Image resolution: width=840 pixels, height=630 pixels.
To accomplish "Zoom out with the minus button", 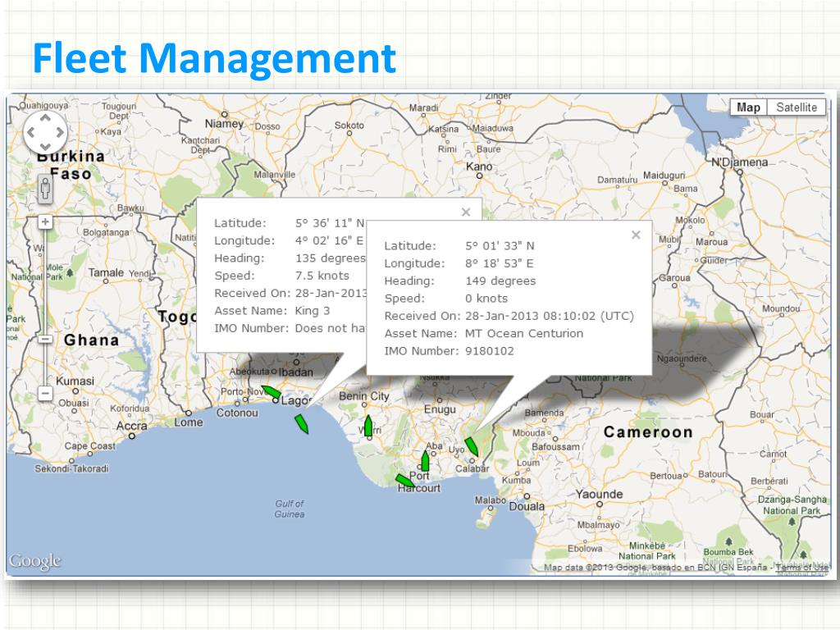I will [46, 394].
